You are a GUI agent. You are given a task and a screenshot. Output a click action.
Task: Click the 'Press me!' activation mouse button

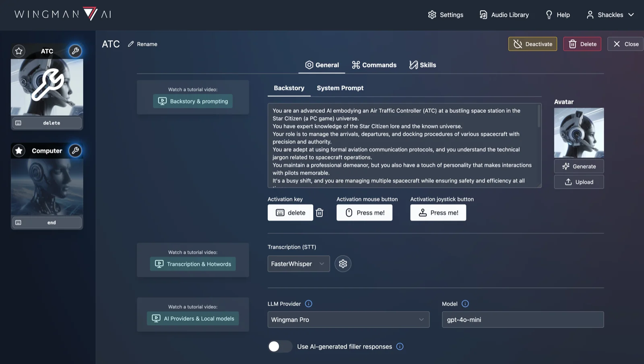point(364,212)
